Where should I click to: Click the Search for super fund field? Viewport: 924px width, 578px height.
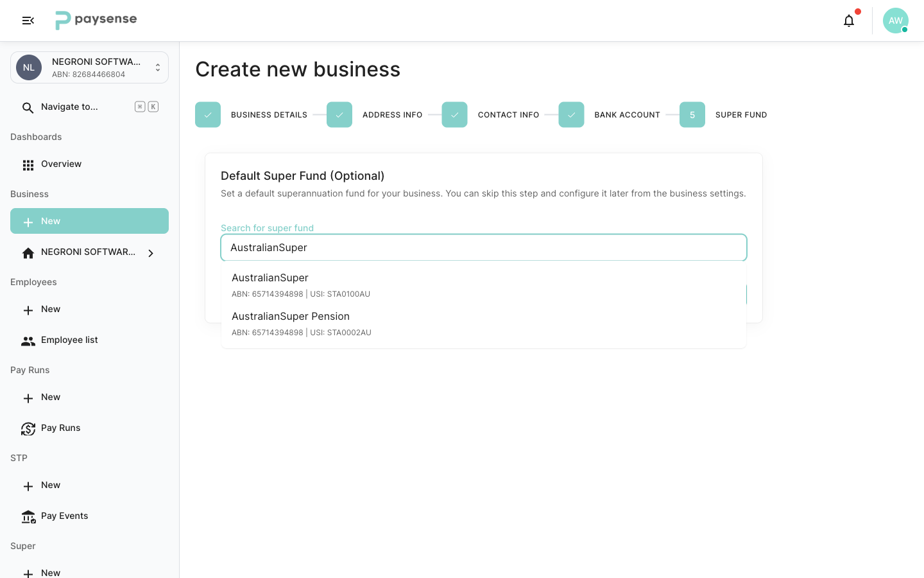point(484,247)
